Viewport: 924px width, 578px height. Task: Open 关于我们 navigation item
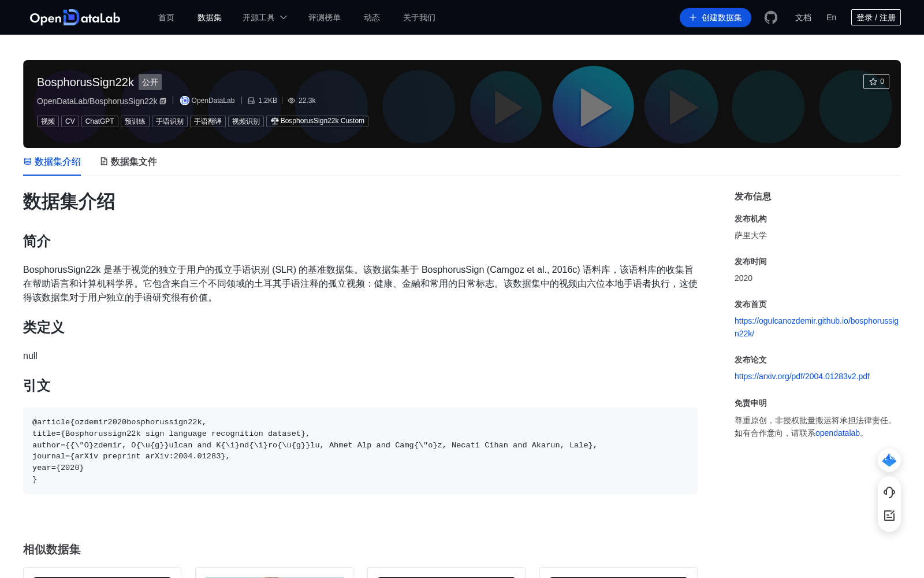[x=419, y=17]
